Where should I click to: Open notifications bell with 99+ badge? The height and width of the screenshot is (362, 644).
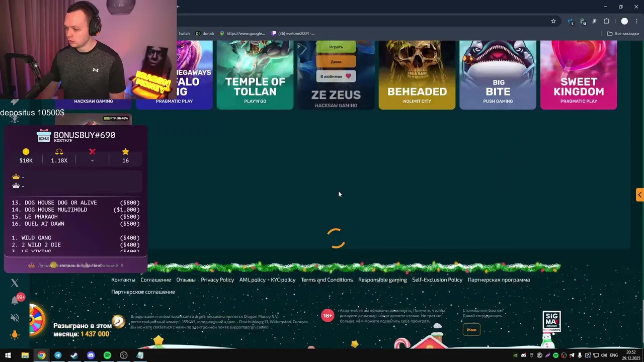(x=15, y=300)
